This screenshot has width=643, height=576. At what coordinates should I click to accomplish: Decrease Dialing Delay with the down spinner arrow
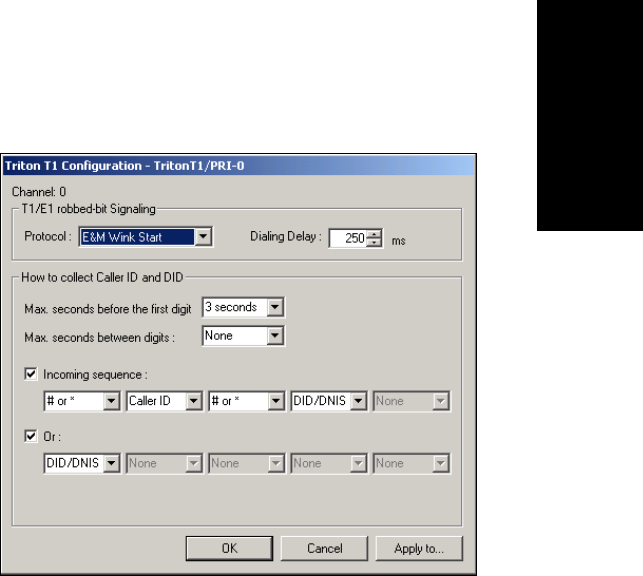pyautogui.click(x=374, y=242)
